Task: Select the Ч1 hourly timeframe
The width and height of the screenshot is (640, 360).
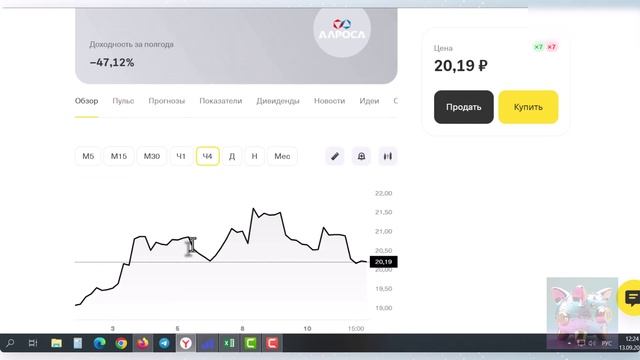Action: (181, 156)
